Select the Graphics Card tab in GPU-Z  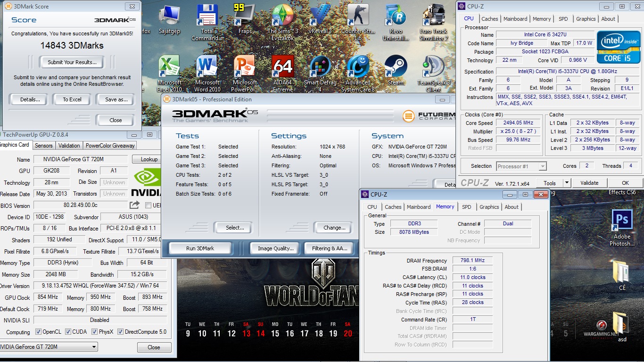click(x=15, y=145)
